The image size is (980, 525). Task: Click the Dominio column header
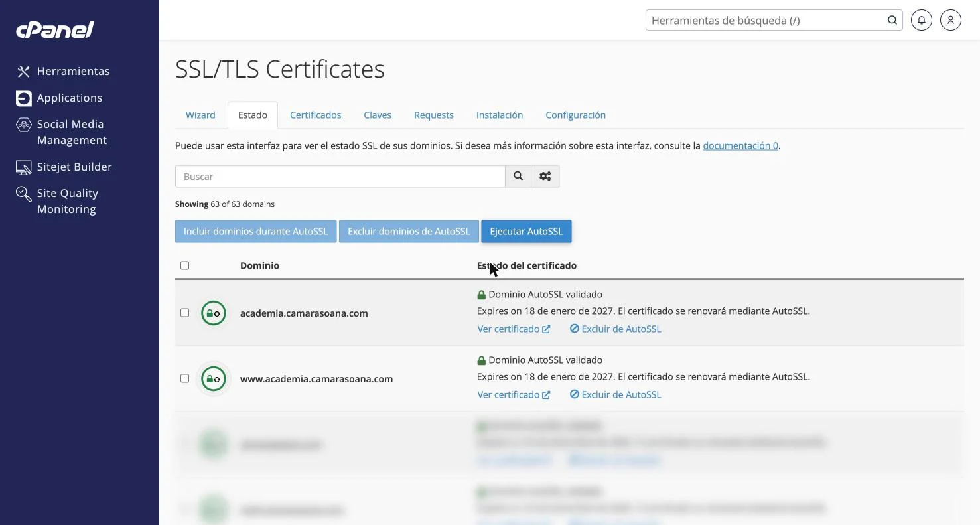[x=259, y=265]
